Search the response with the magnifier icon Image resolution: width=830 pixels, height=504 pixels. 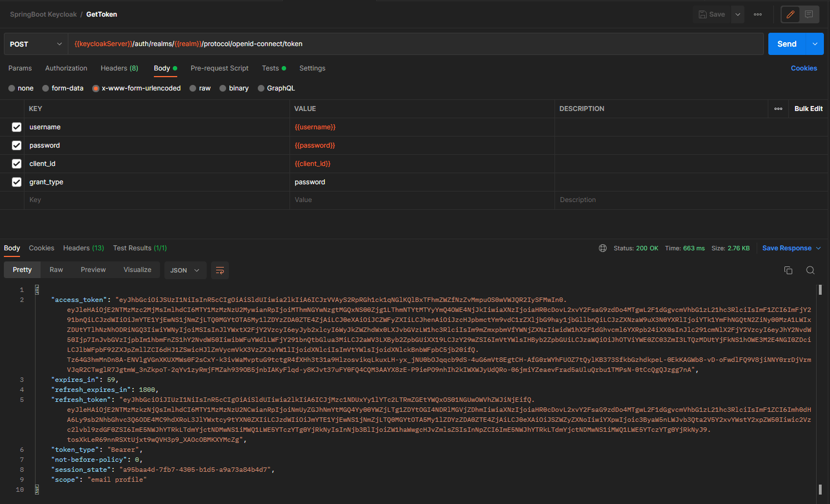pyautogui.click(x=811, y=270)
